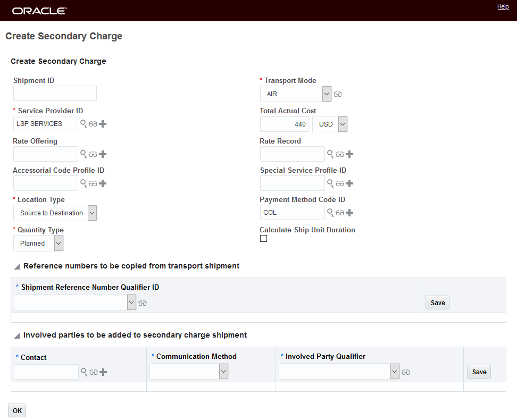Click magnifier icon for Rate Record

(330, 154)
